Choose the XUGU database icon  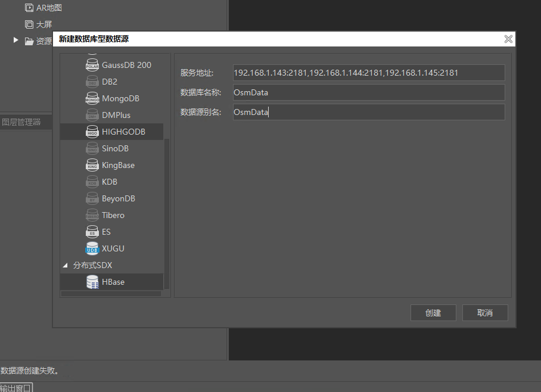tap(92, 248)
